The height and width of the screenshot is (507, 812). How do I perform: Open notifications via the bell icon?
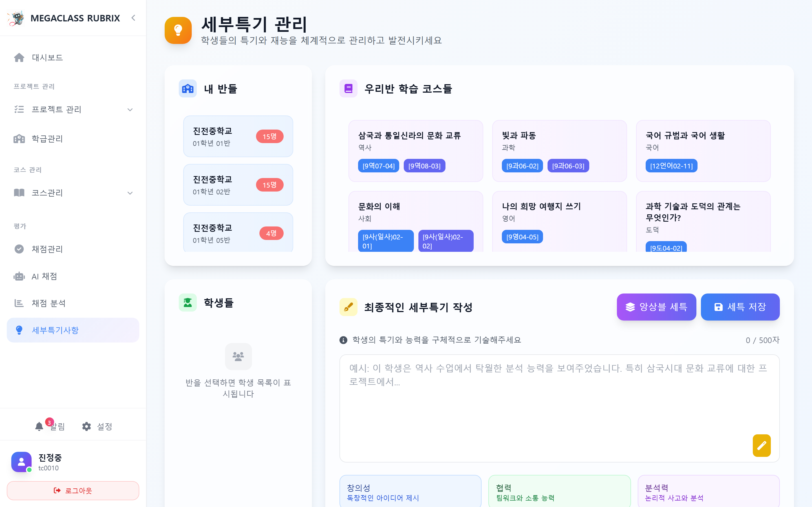click(39, 426)
